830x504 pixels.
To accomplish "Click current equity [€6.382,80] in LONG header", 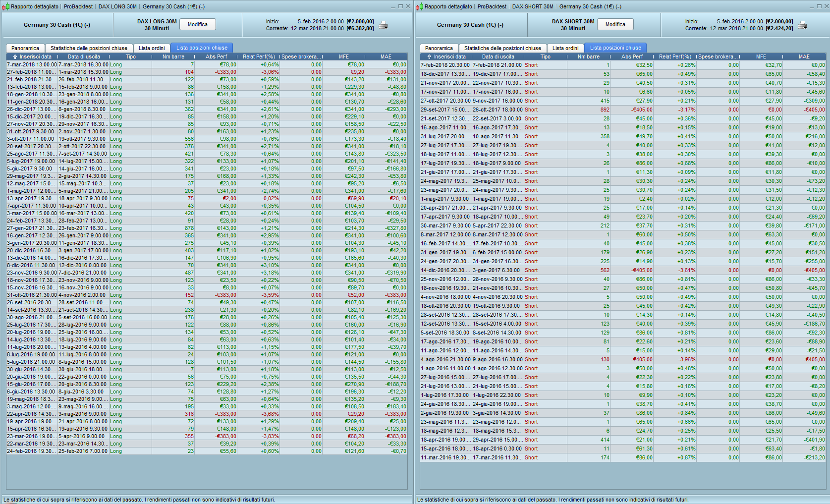I will coord(360,28).
